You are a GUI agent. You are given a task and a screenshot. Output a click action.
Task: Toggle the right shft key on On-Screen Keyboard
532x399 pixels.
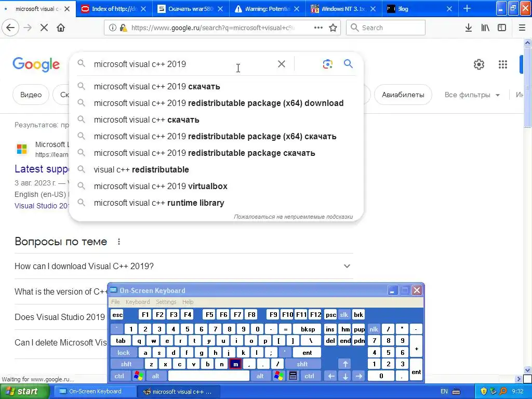coord(302,364)
